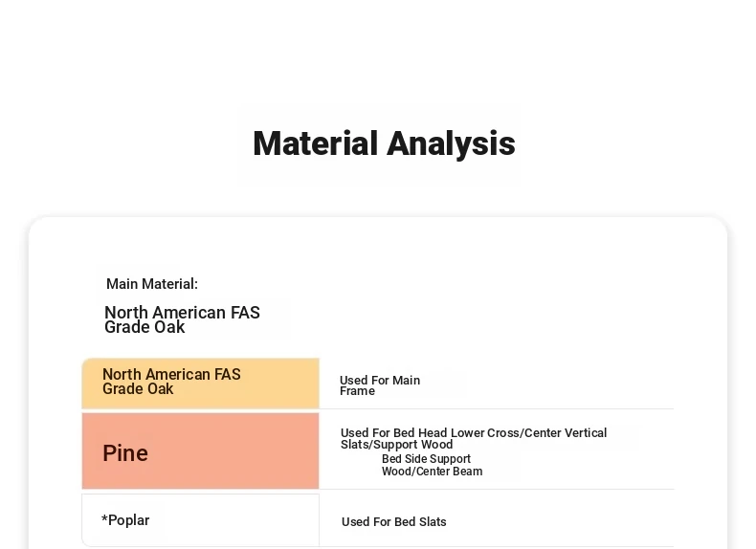Click the word Frame in the oak row
The height and width of the screenshot is (549, 756).
click(357, 391)
